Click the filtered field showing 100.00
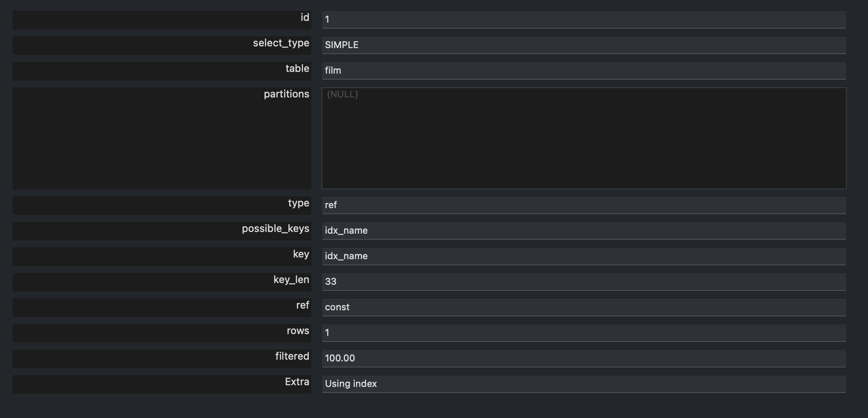868x418 pixels. pyautogui.click(x=583, y=359)
